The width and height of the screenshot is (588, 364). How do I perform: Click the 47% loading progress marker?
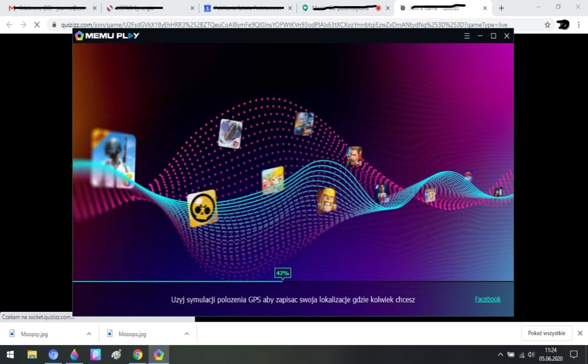pos(282,273)
